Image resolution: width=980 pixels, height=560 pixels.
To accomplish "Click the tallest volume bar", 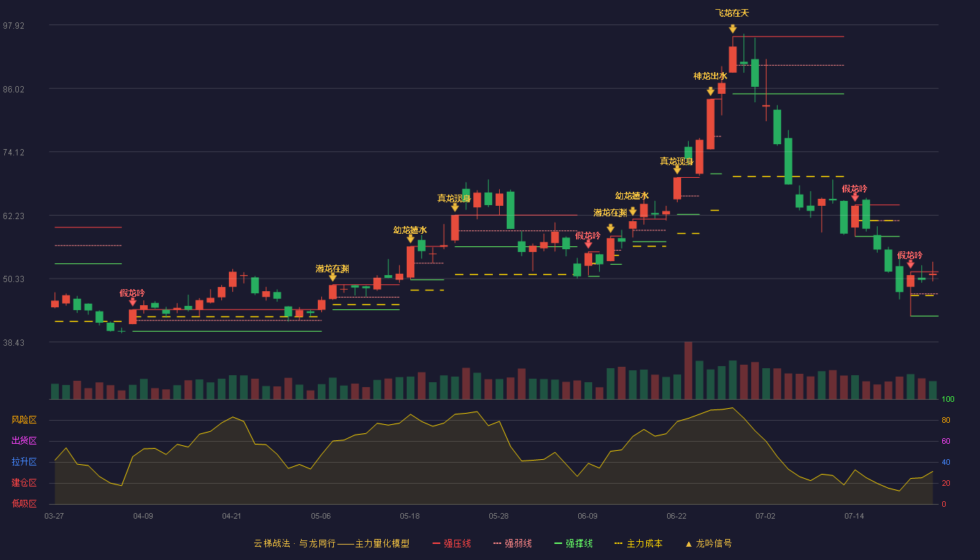I will pyautogui.click(x=688, y=370).
